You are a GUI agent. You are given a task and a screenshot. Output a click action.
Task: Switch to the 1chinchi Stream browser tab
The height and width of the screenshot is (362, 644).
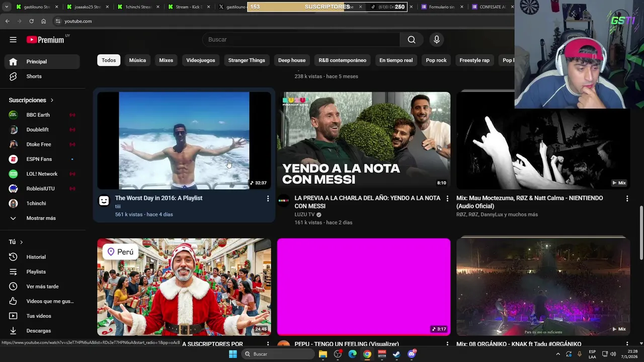138,7
